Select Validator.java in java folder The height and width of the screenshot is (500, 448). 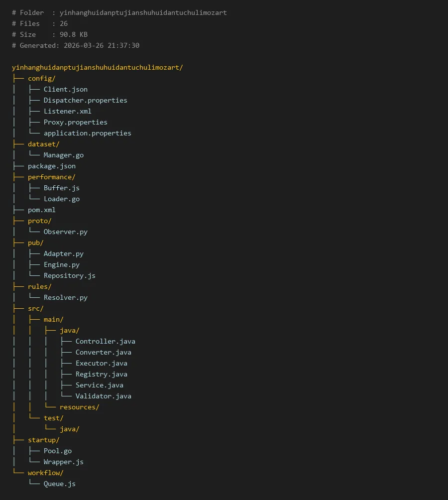coord(103,396)
